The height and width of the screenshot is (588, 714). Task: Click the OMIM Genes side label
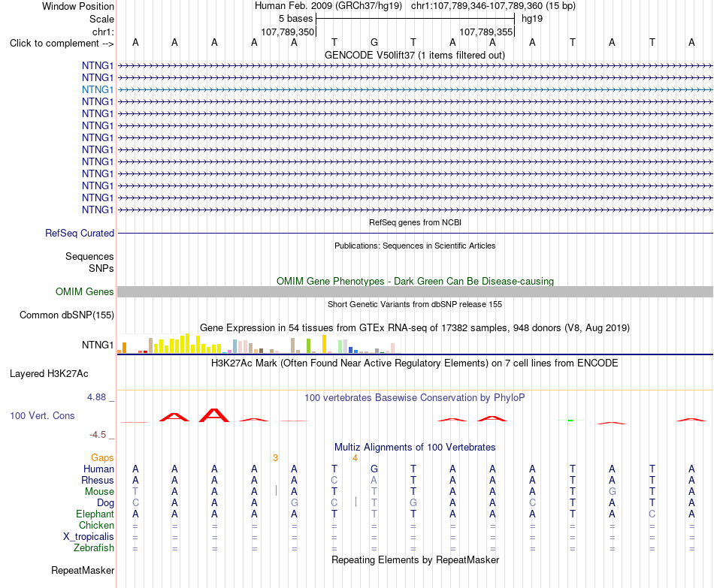(85, 291)
